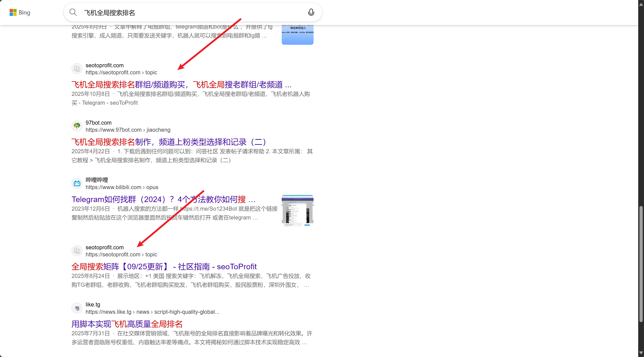Click the bilibili result thumbnail image
Image resolution: width=644 pixels, height=357 pixels.
coord(297,210)
